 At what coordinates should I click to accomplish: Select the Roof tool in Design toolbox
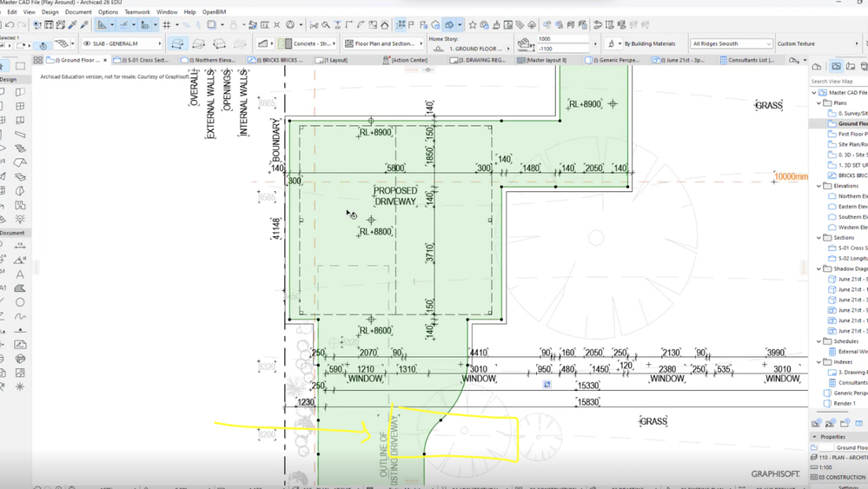(x=20, y=162)
